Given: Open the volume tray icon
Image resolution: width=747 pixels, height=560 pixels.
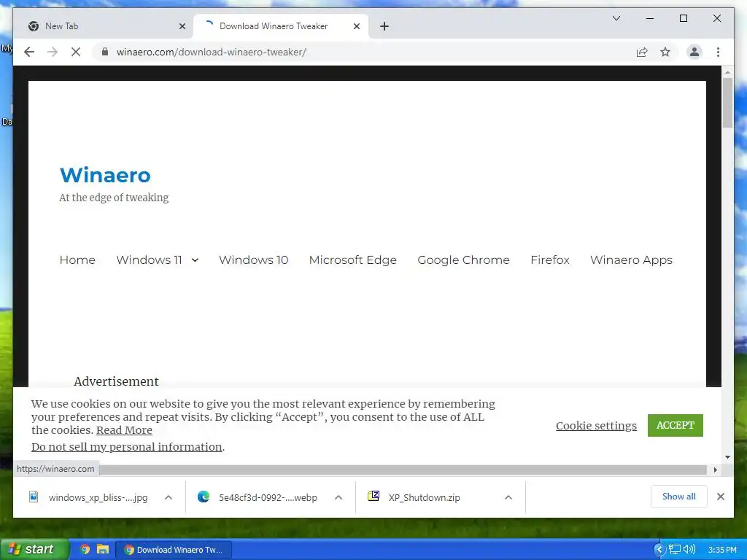Looking at the screenshot, I should click(689, 550).
